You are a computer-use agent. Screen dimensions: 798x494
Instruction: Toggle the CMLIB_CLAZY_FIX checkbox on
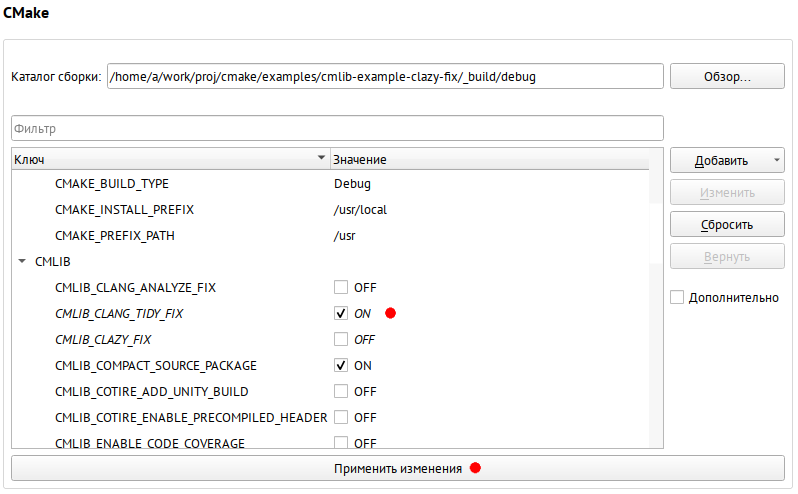pyautogui.click(x=341, y=339)
